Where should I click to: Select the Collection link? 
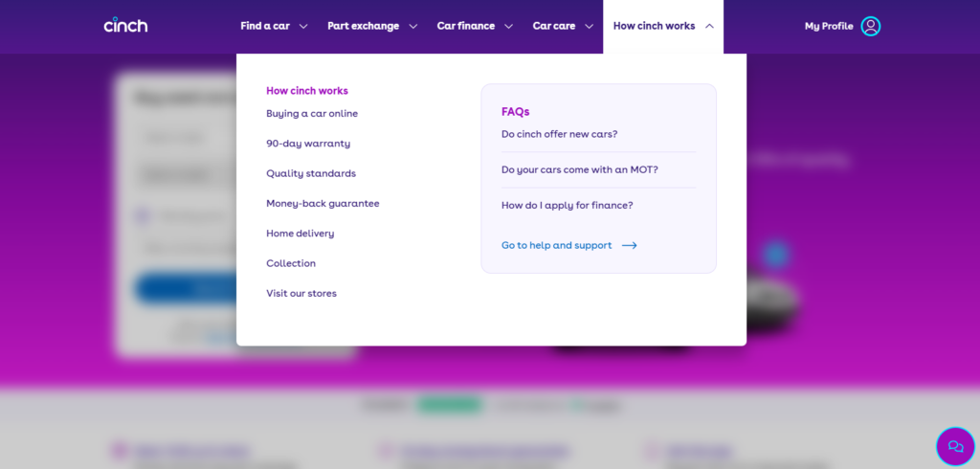pyautogui.click(x=291, y=263)
